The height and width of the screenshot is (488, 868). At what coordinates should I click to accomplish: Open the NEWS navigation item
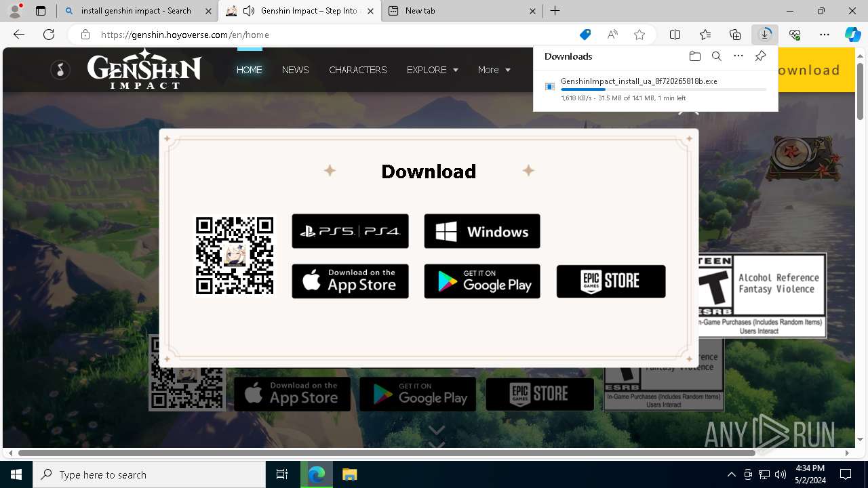295,70
